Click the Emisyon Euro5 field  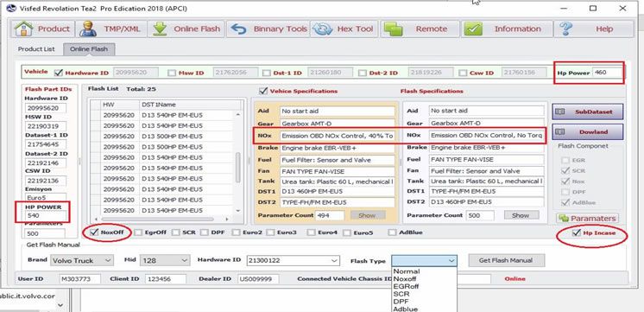(46, 198)
